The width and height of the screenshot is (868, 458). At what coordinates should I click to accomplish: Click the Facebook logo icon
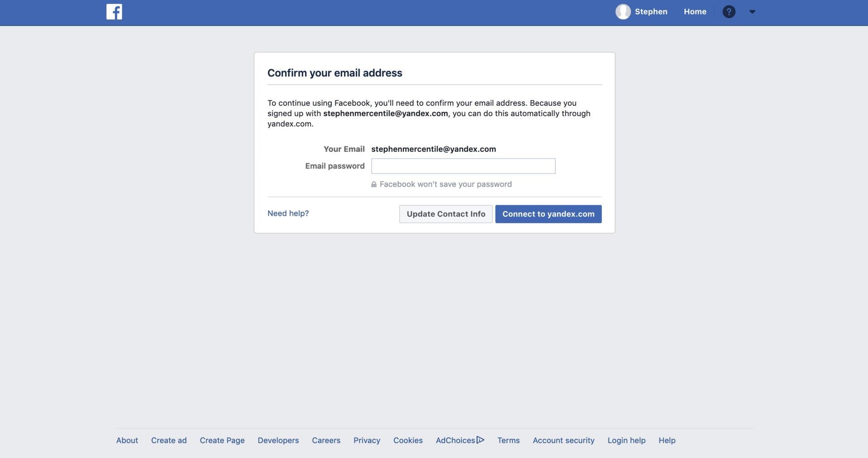pyautogui.click(x=113, y=12)
